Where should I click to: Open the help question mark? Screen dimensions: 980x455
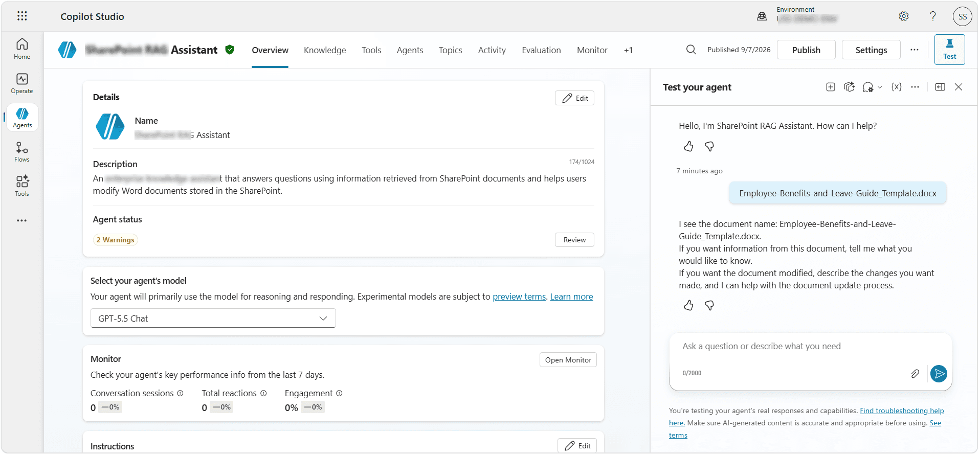pos(933,16)
